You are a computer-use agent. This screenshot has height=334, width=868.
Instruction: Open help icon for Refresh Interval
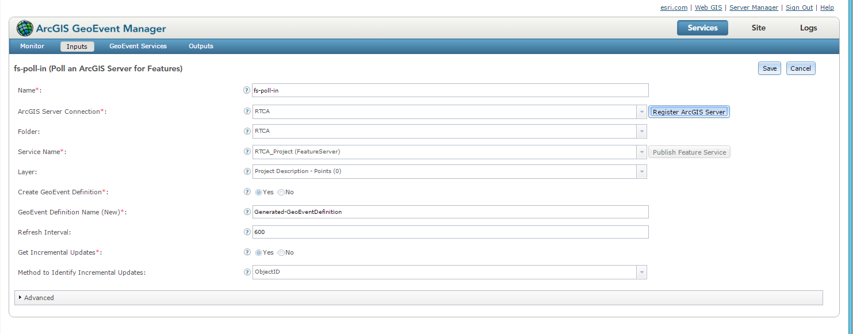[247, 232]
